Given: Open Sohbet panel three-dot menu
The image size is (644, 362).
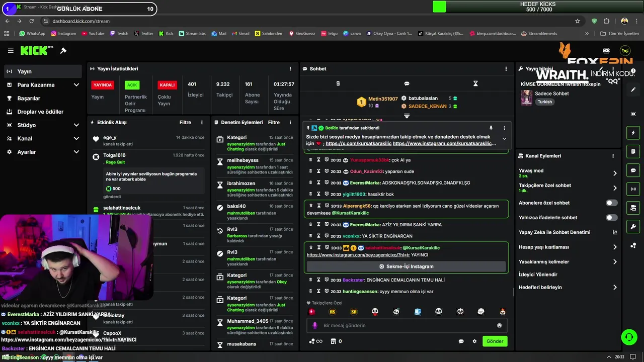Looking at the screenshot, I should tap(506, 69).
